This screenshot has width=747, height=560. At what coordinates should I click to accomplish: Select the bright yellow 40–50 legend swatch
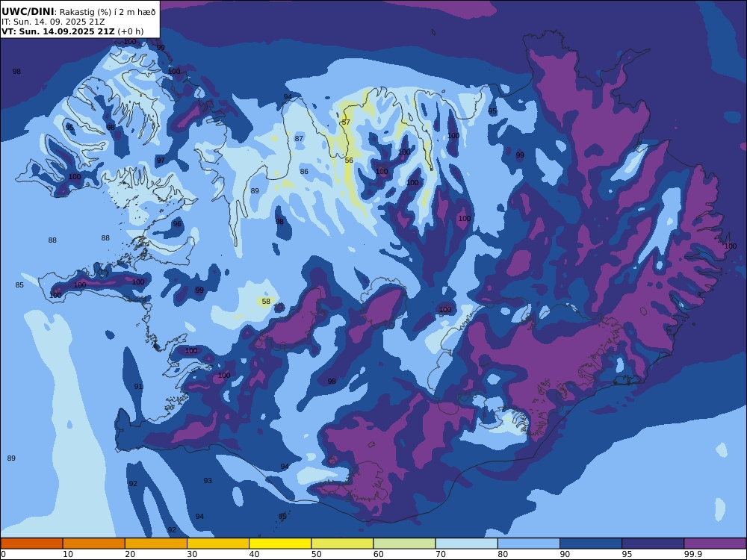tap(280, 544)
